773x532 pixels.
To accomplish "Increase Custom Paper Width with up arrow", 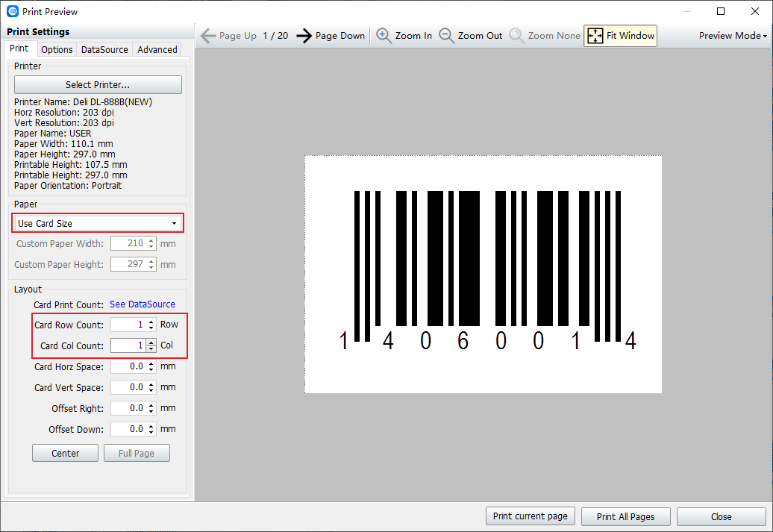I will point(151,240).
